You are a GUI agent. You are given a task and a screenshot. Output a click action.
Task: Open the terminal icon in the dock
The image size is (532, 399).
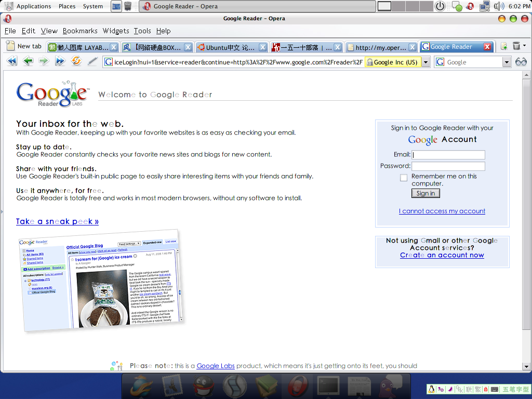coord(328,386)
